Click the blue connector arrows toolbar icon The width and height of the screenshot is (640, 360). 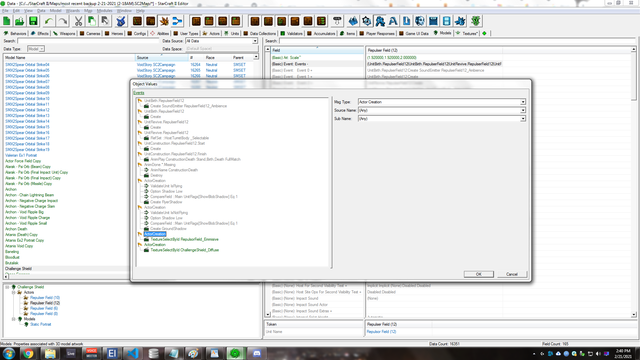(177, 21)
